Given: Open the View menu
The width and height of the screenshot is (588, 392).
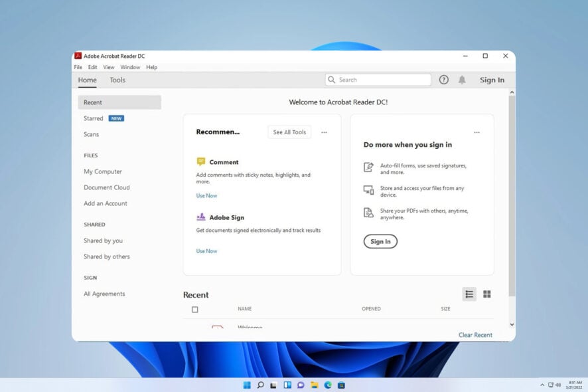Looking at the screenshot, I should coord(108,67).
